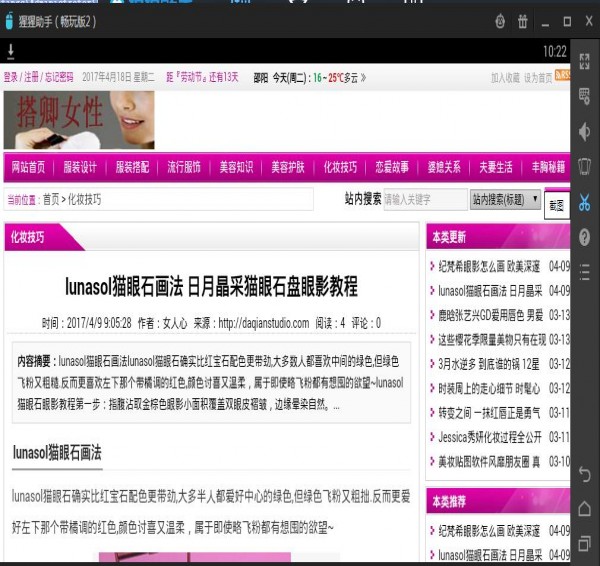Click the 登录 link
This screenshot has height=566, width=600.
(11, 77)
